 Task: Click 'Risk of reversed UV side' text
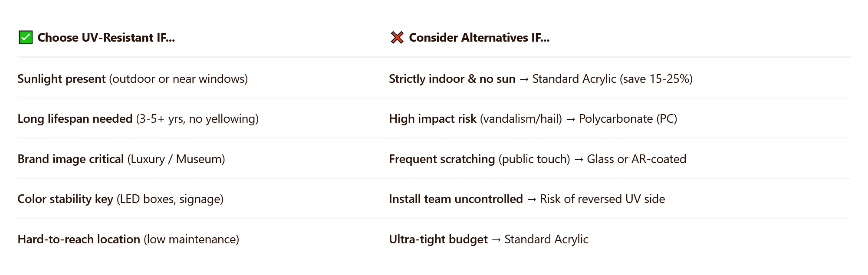point(602,199)
